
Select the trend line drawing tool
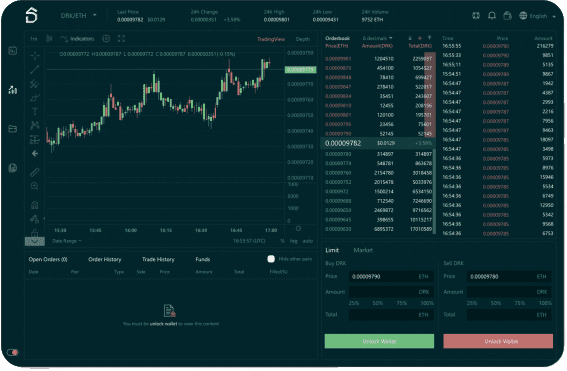pyautogui.click(x=35, y=69)
